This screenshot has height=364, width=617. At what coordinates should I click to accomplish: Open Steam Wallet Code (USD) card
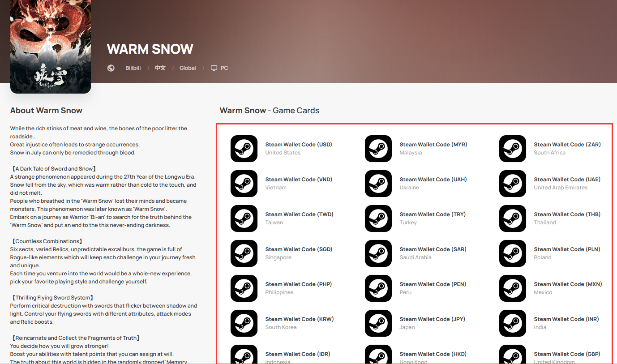click(299, 145)
